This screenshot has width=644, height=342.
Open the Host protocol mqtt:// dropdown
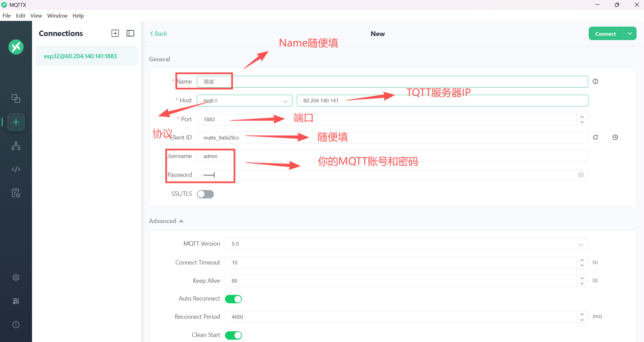point(245,101)
